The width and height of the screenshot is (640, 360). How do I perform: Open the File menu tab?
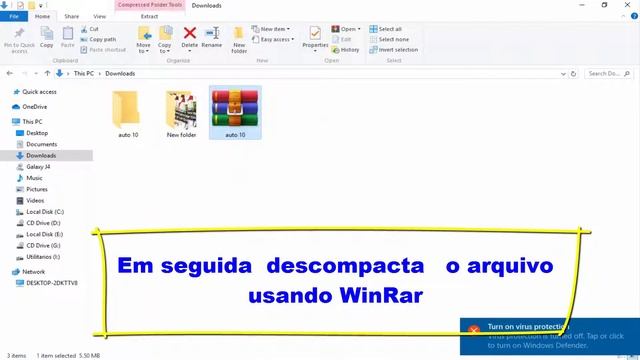[14, 16]
